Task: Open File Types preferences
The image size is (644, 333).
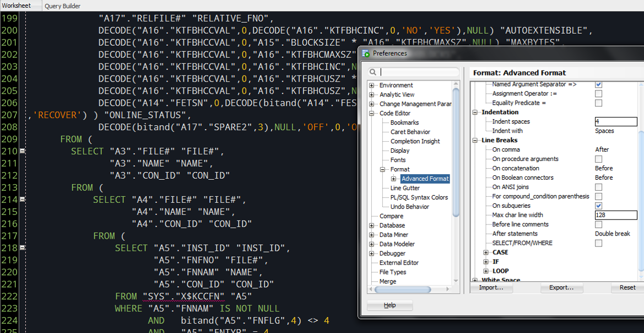Action: [x=393, y=272]
